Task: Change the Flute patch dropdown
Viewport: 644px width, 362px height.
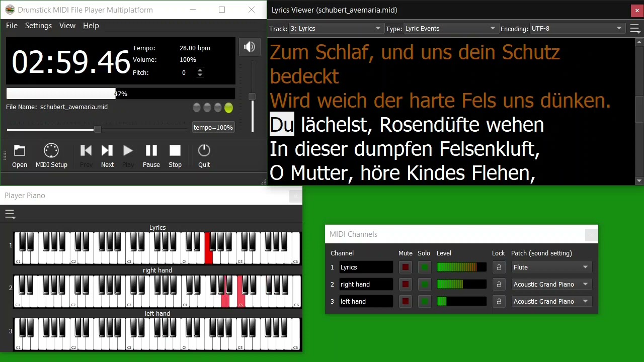Action: pos(551,267)
